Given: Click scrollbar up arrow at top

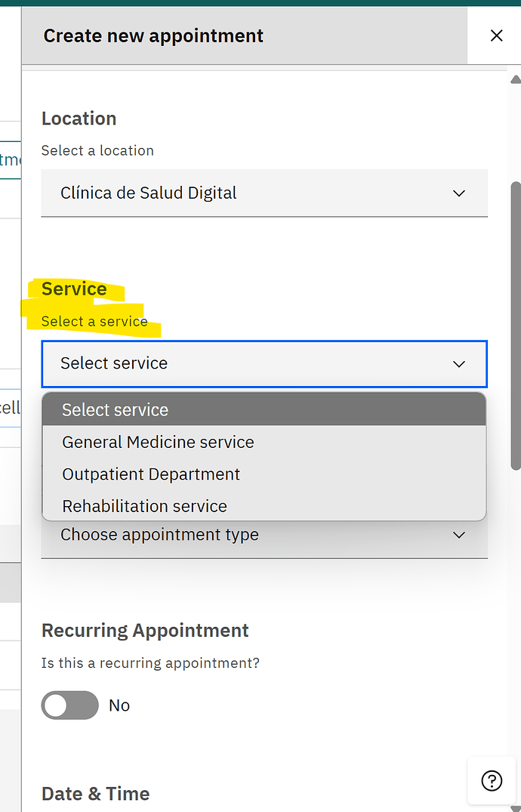Looking at the screenshot, I should click(x=515, y=80).
